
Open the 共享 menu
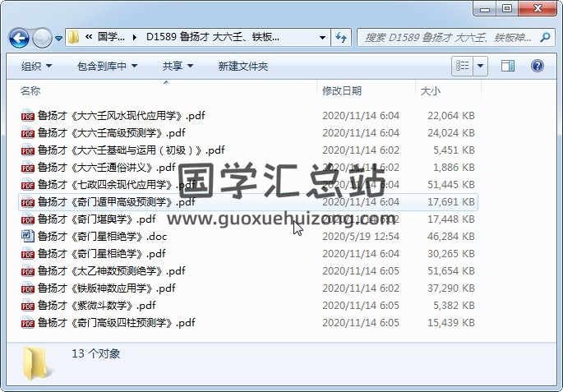point(178,66)
